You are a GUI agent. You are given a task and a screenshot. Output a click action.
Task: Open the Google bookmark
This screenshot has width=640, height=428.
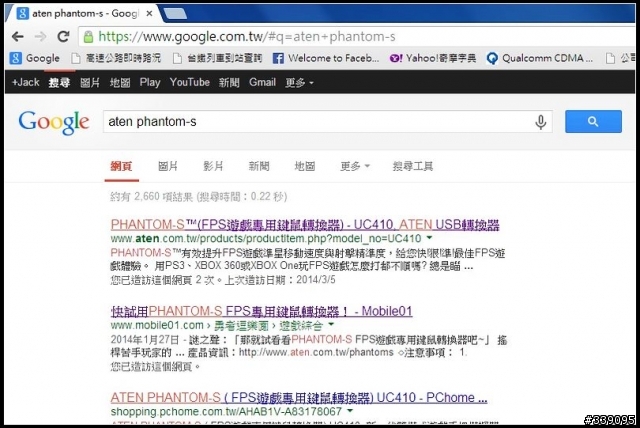click(x=35, y=58)
